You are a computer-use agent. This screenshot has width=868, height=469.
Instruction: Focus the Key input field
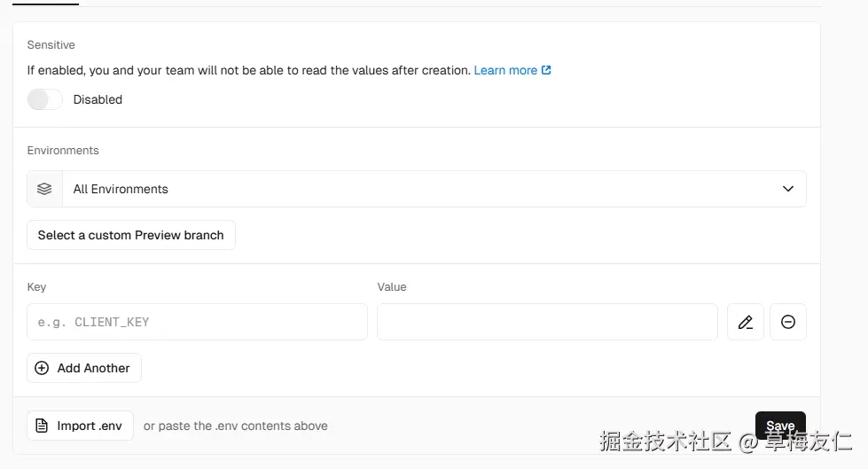[197, 322]
